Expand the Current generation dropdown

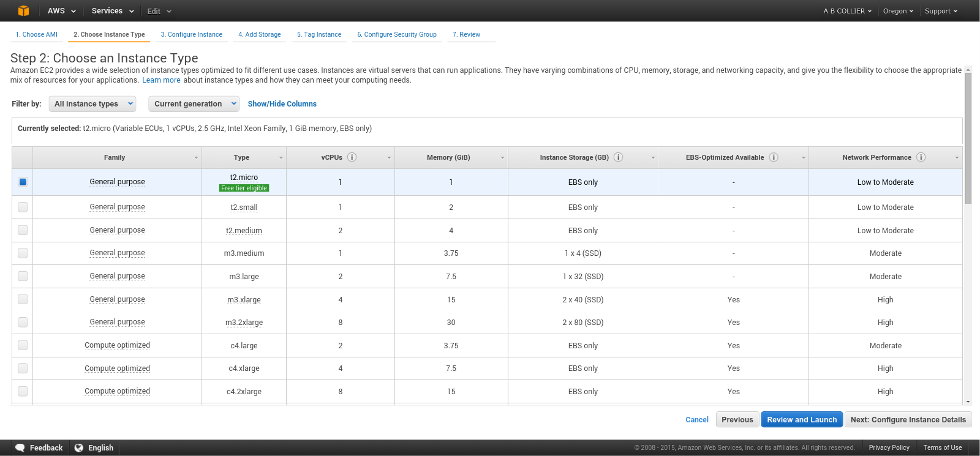point(194,104)
